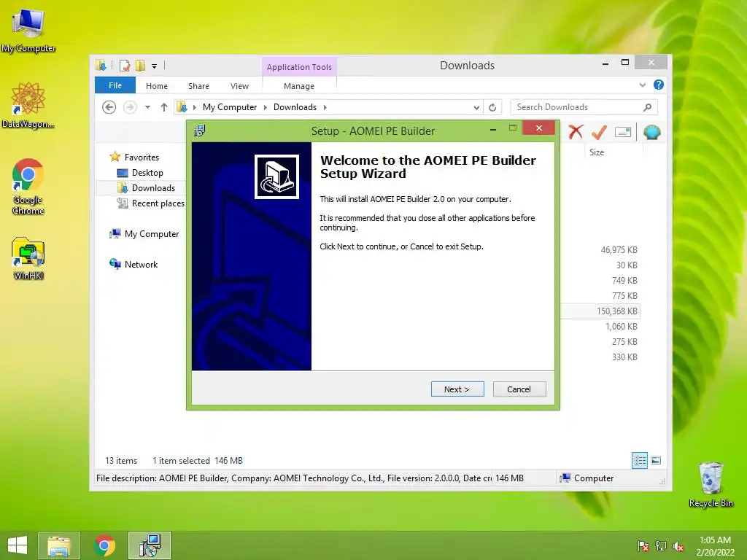Image resolution: width=747 pixels, height=560 pixels.
Task: Click the Application Tools tab header
Action: click(299, 66)
